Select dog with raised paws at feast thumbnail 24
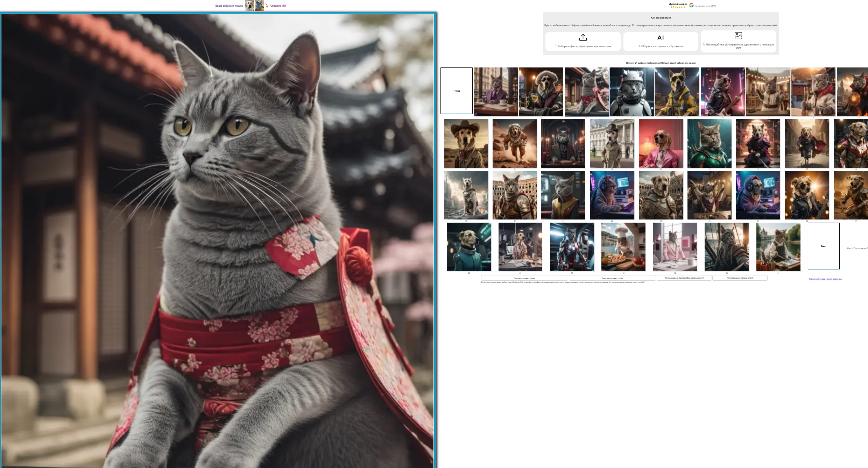This screenshot has width=868, height=468. coord(710,195)
